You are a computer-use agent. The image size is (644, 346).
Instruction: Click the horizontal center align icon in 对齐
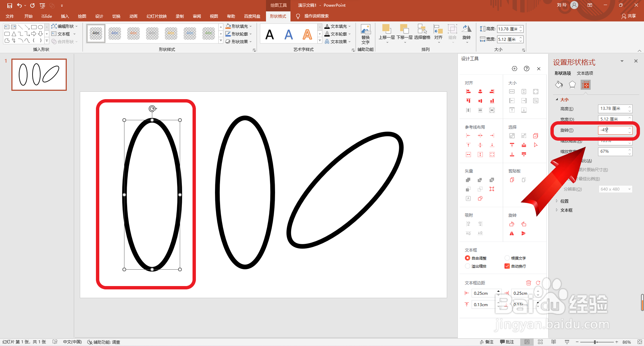[x=480, y=91]
